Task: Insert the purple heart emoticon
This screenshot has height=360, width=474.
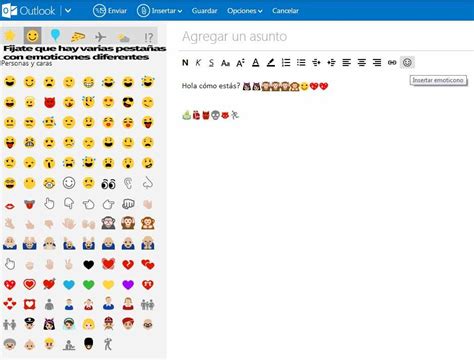Action: [128, 285]
